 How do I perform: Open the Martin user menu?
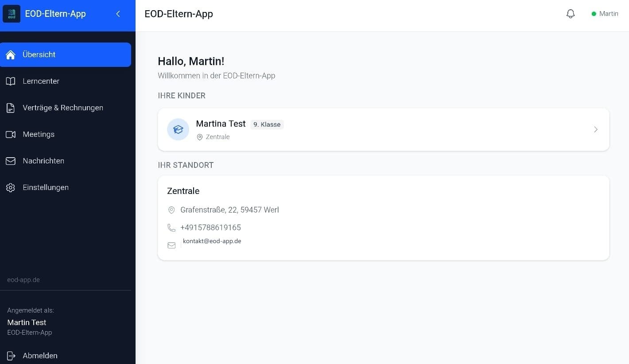click(x=605, y=14)
